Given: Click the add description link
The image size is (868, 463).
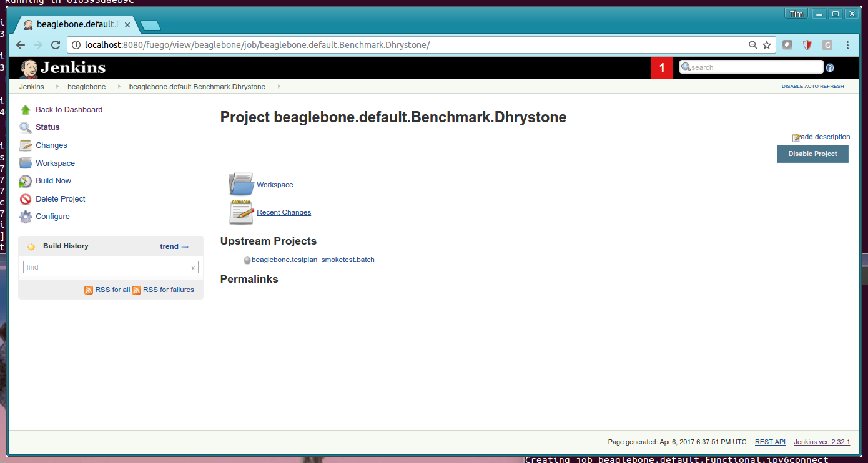Looking at the screenshot, I should [825, 137].
